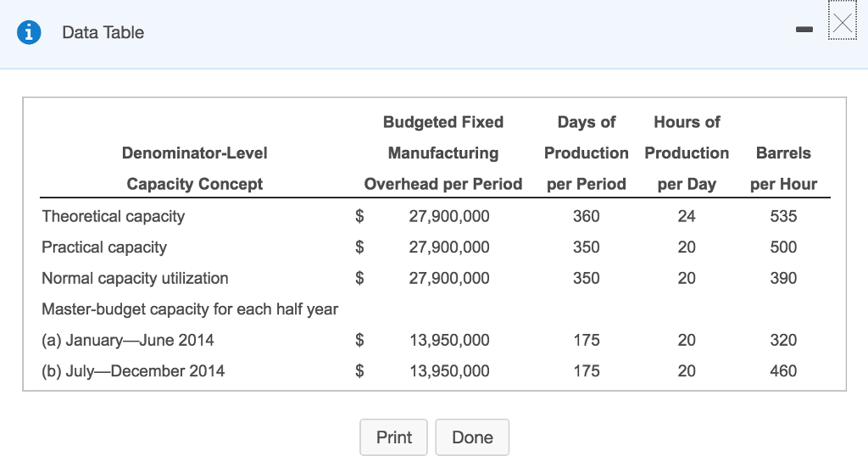The image size is (868, 467).
Task: Click the "Data Table" dialog title
Action: point(103,32)
